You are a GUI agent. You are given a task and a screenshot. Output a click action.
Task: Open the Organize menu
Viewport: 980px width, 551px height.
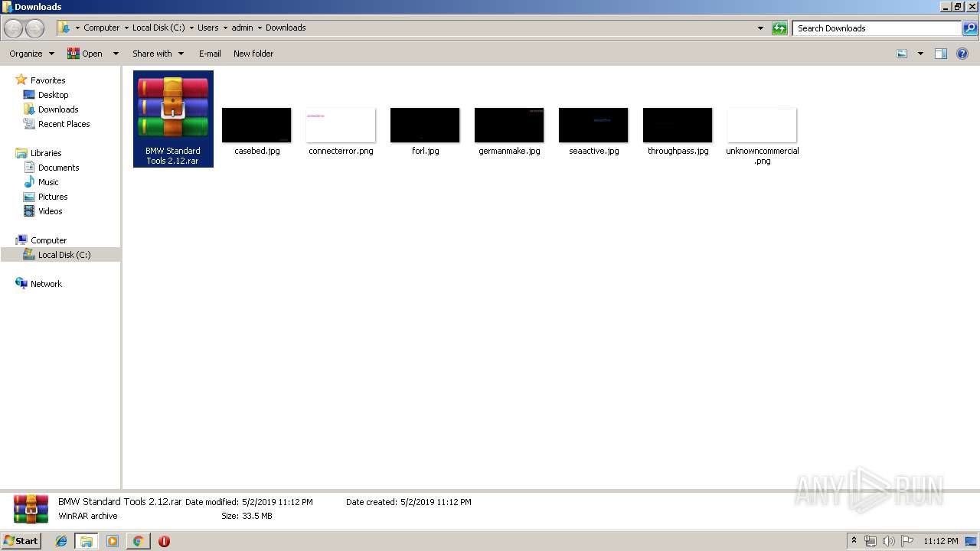[31, 54]
